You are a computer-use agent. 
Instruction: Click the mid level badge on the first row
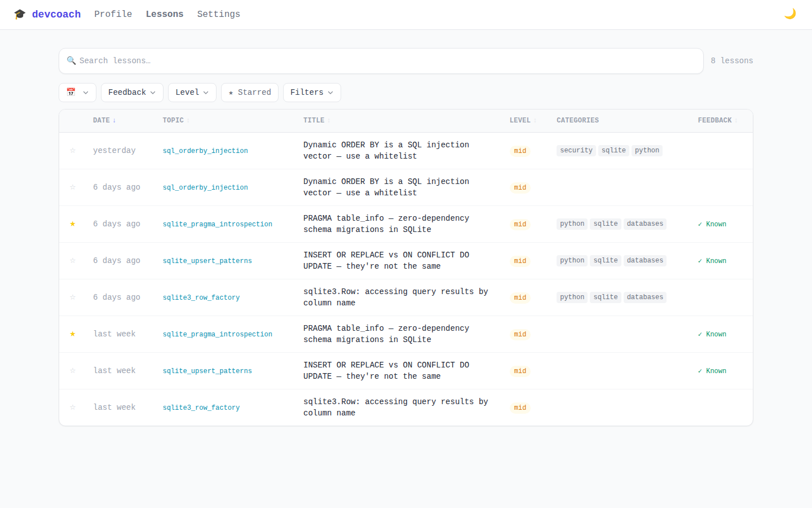(520, 150)
